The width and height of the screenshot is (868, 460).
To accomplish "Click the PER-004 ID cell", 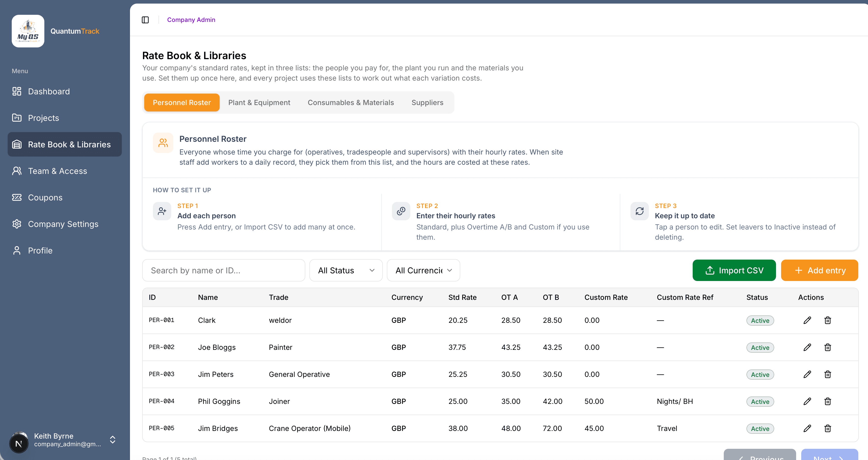I will click(x=162, y=401).
